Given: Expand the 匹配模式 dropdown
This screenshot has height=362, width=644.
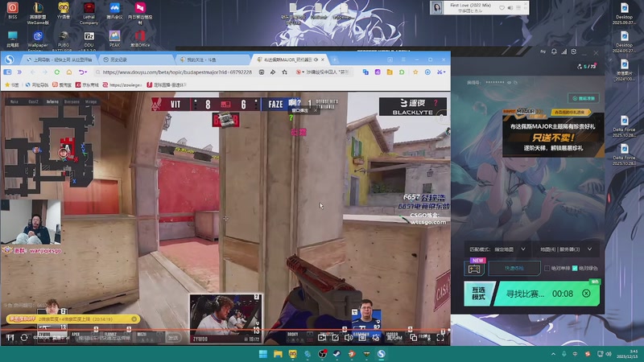Looking at the screenshot, I should coord(497,249).
